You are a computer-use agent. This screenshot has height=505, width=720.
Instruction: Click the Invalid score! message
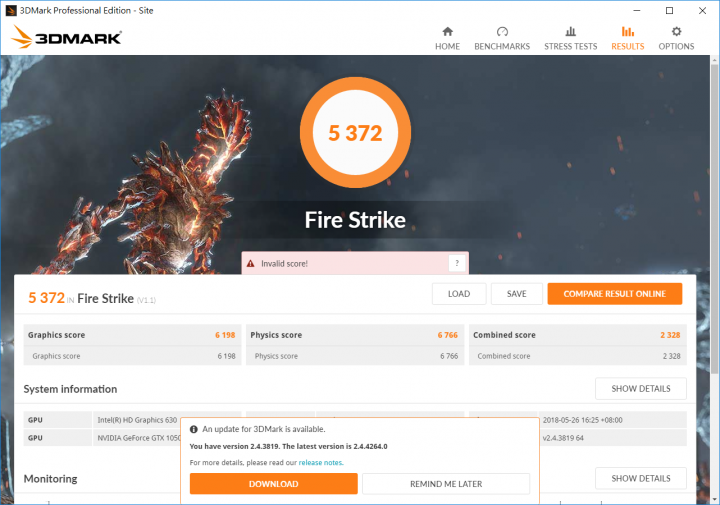point(284,264)
